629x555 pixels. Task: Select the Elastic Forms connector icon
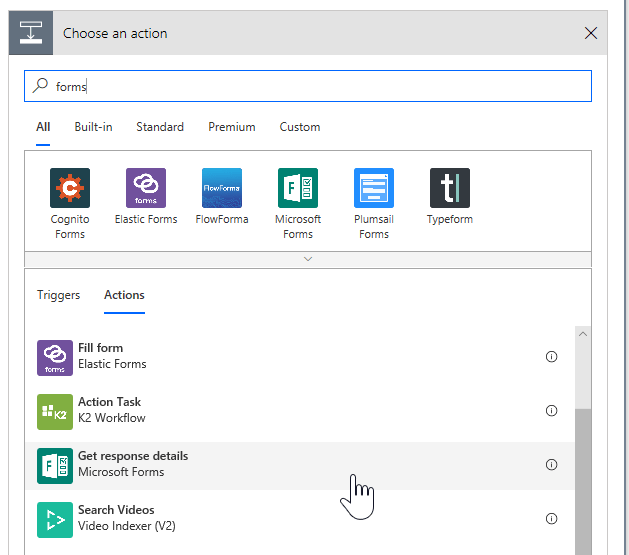(146, 188)
